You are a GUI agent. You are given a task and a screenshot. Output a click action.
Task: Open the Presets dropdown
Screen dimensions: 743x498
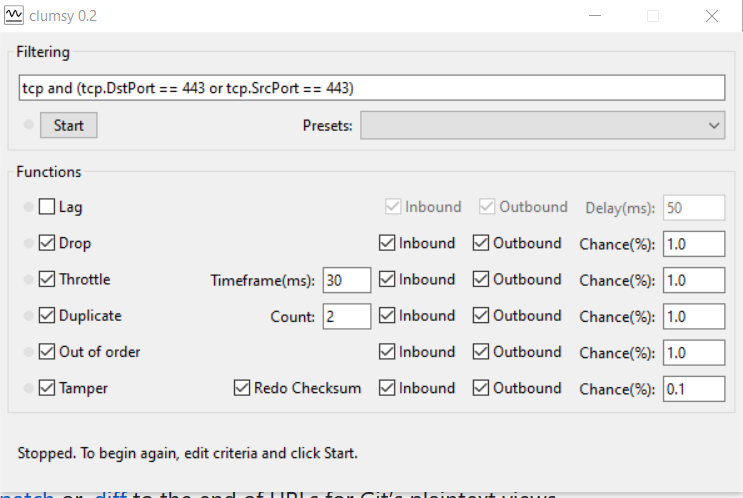pyautogui.click(x=543, y=125)
